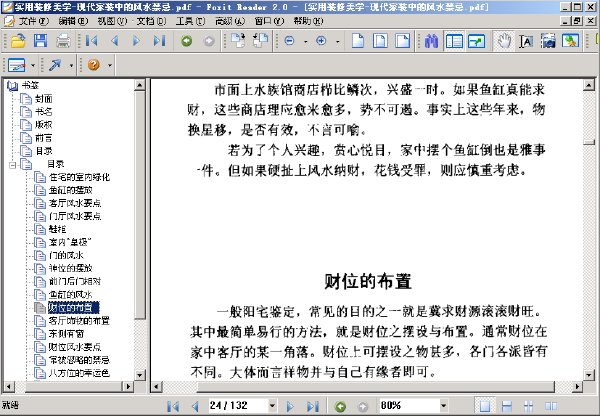Open the 文档 menu
600x416 pixels.
pos(151,21)
